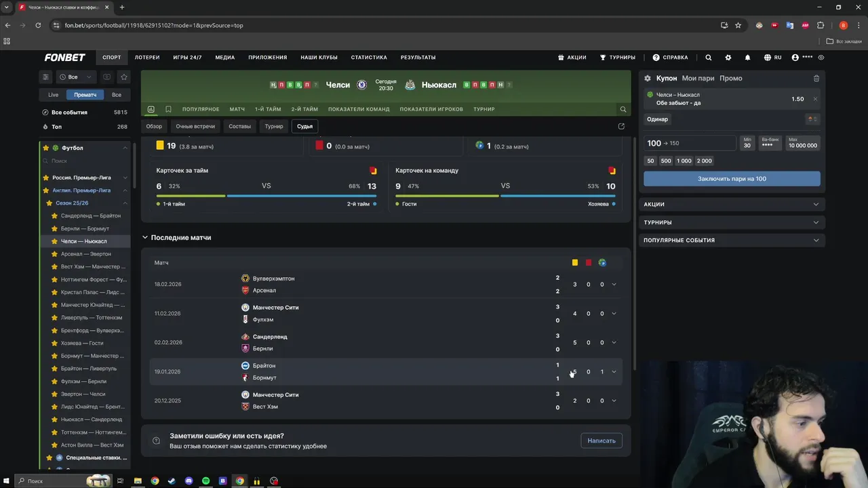Image resolution: width=868 pixels, height=488 pixels.
Task: Set stake with 2 000 quick button
Action: point(705,161)
